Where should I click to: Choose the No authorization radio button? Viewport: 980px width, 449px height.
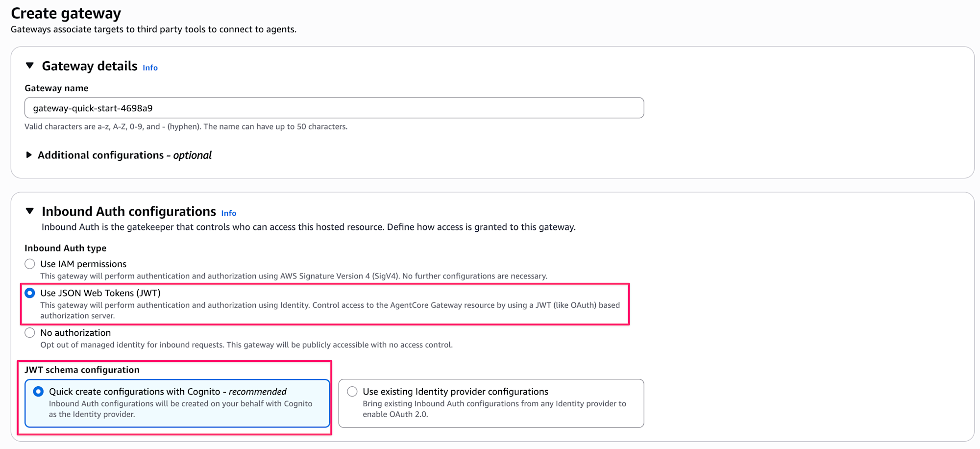coord(30,333)
